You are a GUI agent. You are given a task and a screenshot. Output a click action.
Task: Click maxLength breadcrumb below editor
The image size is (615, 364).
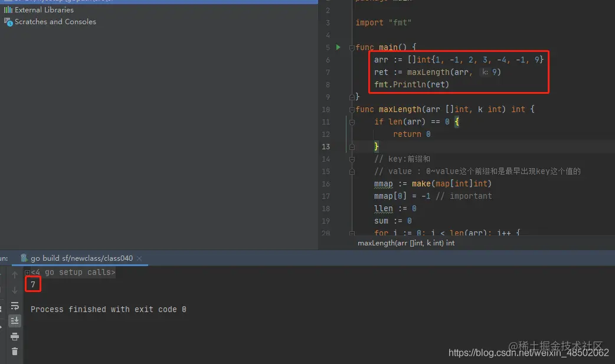click(x=406, y=243)
